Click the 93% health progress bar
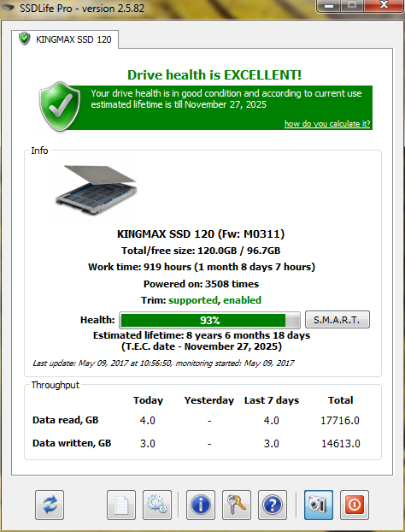Screen dimensions: 405x532 tap(209, 320)
